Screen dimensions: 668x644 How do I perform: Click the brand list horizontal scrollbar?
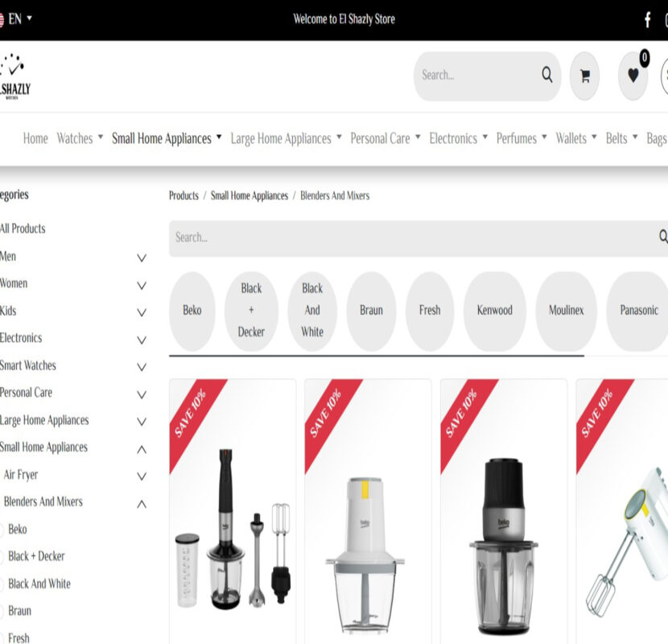click(376, 356)
